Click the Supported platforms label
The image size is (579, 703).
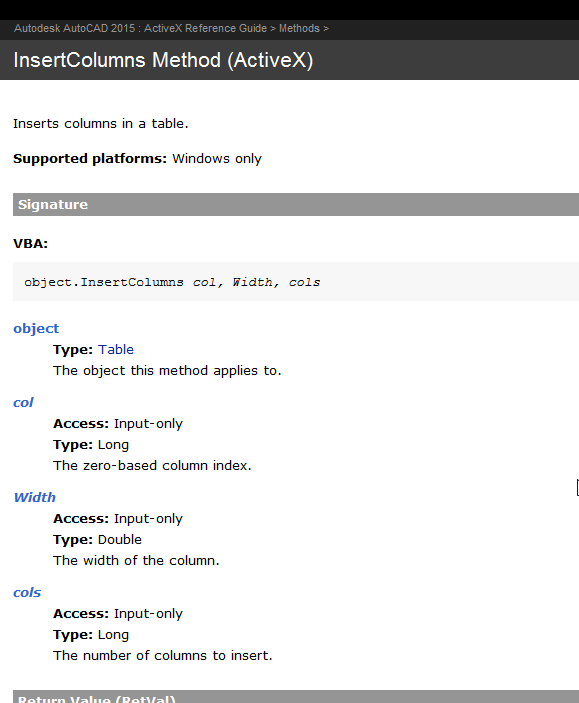click(90, 159)
